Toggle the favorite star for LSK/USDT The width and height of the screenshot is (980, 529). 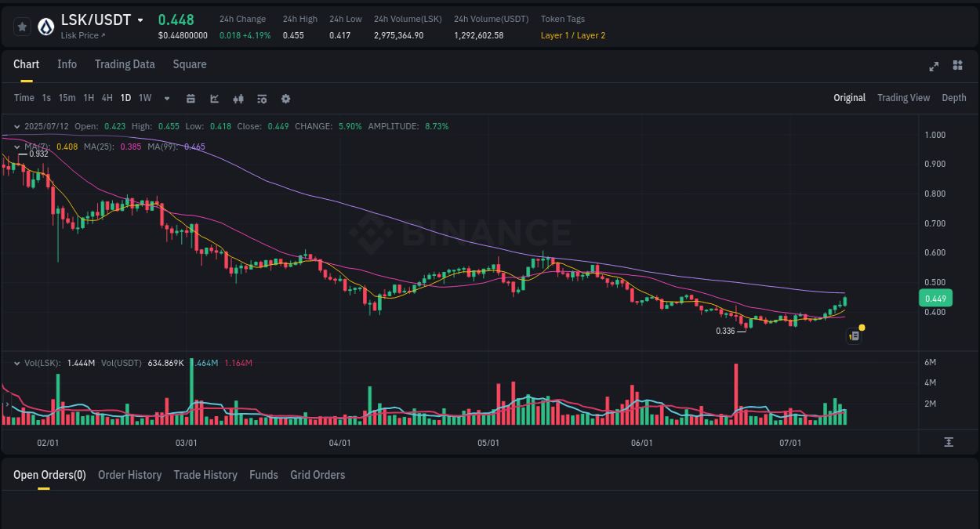pyautogui.click(x=22, y=26)
